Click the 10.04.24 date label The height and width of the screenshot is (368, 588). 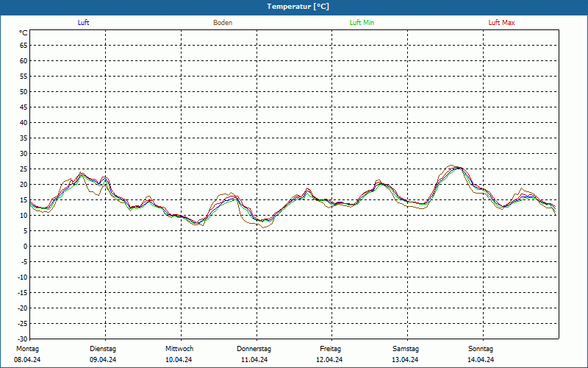pos(179,360)
